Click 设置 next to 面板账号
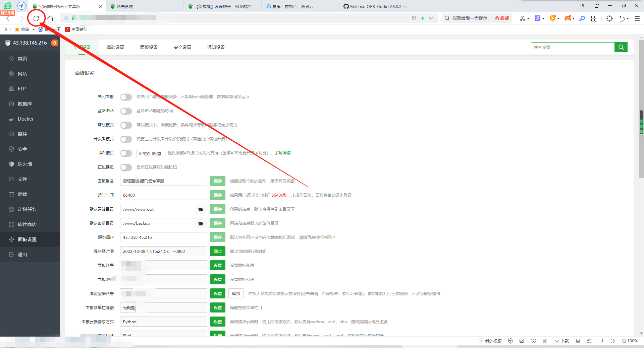This screenshot has height=348, width=644. coord(218,266)
